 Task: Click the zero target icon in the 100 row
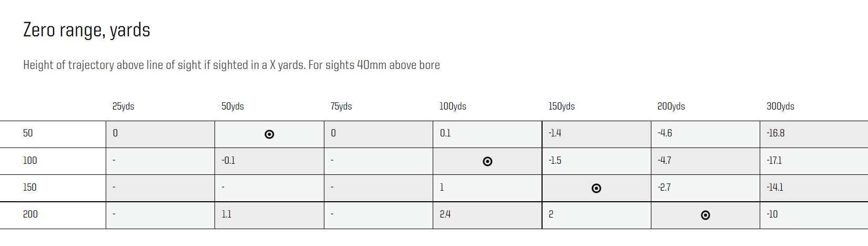[x=487, y=161]
